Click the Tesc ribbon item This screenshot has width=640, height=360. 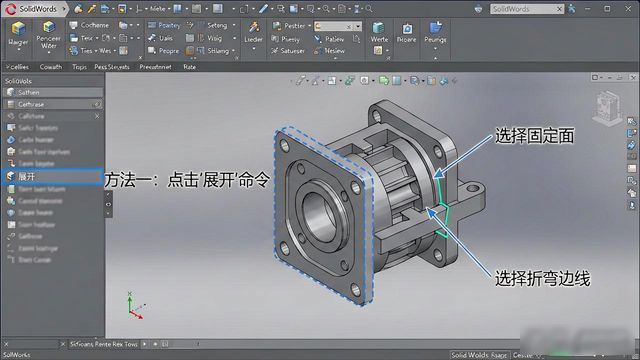(82, 38)
